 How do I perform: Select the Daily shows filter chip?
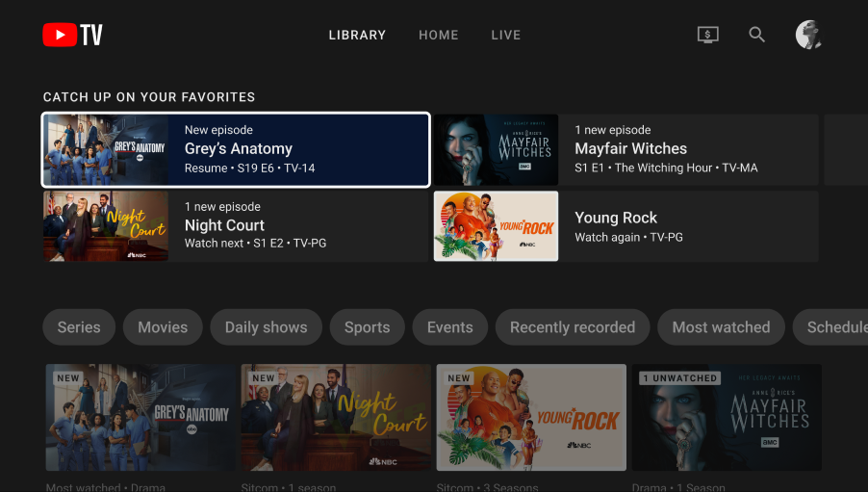(267, 327)
